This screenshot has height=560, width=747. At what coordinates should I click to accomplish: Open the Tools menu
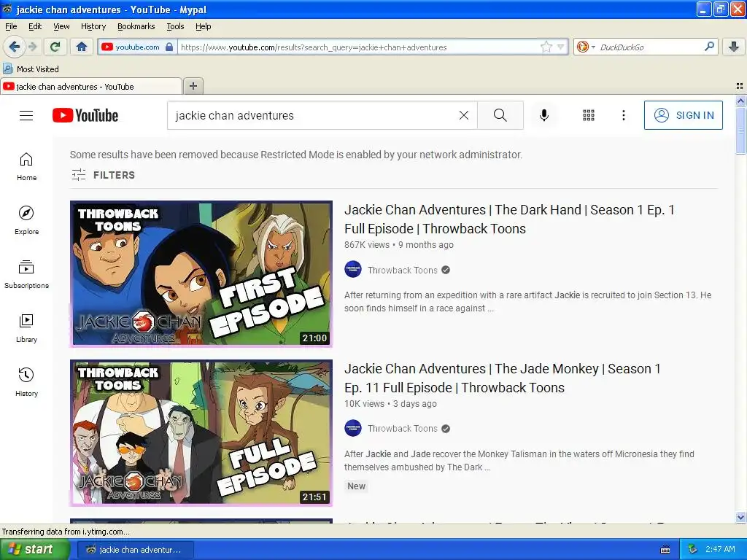pyautogui.click(x=175, y=26)
